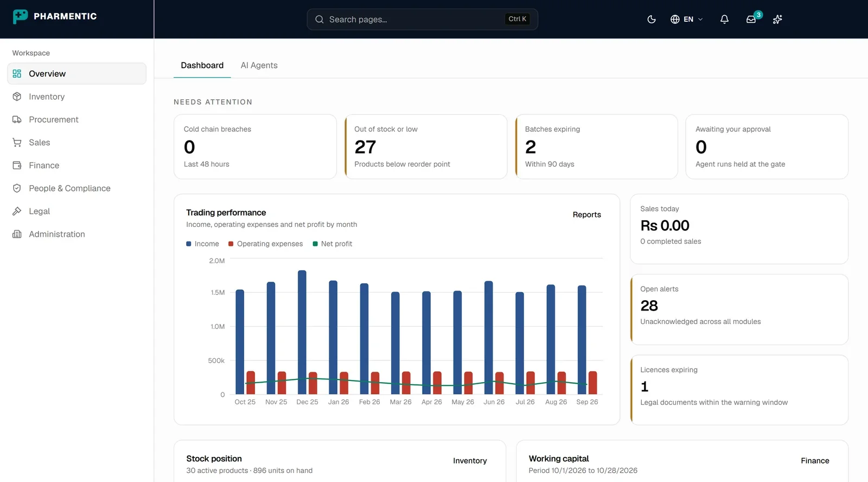Screen dimensions: 868x482
Task: Open the Inventory link on Stock position
Action: coord(470,461)
